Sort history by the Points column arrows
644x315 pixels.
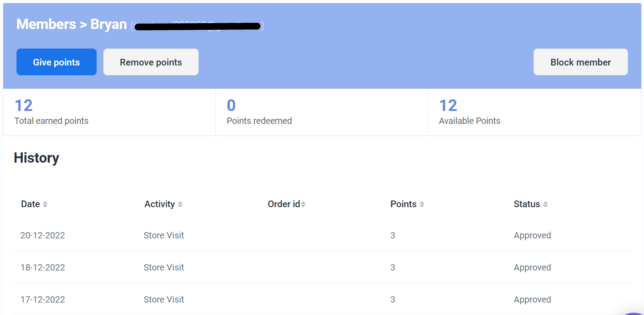tap(422, 204)
